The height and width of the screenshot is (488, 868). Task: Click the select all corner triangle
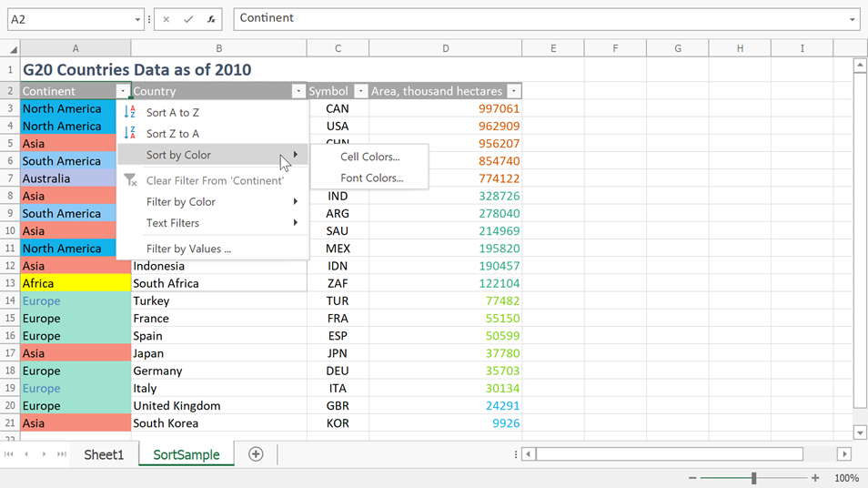coord(14,50)
